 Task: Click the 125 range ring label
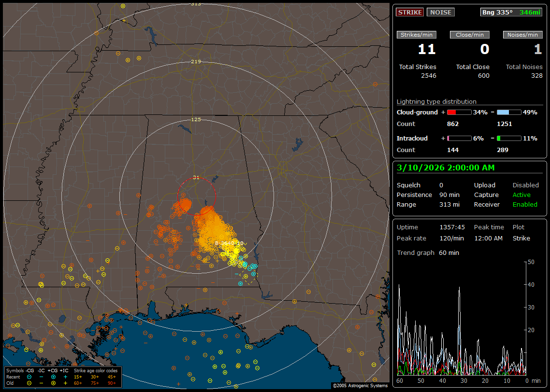pos(196,119)
